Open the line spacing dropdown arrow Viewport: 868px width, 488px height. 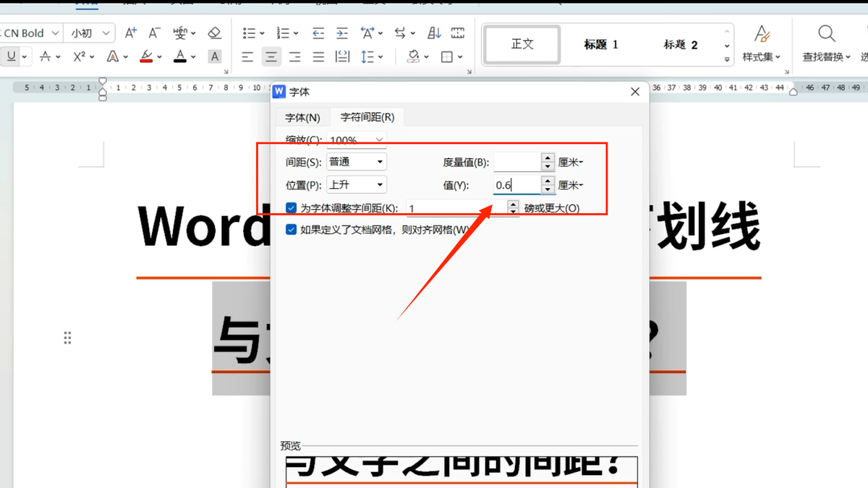click(x=380, y=56)
